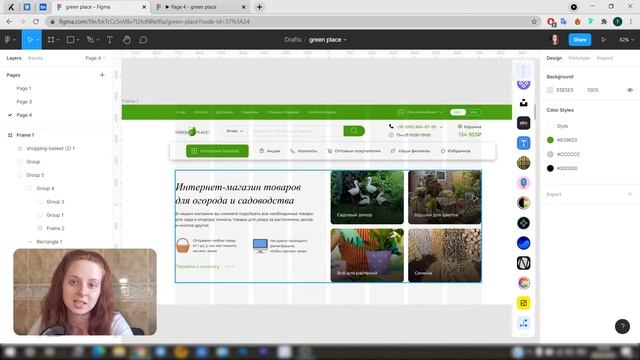Expand the shape tool options arrow
The image size is (640, 360).
coord(78,40)
